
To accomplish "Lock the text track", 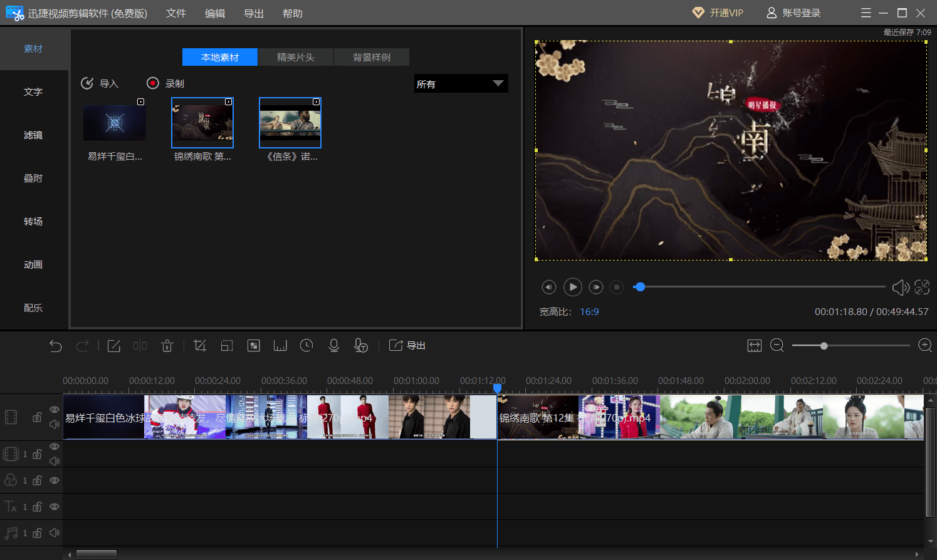I will [x=38, y=507].
